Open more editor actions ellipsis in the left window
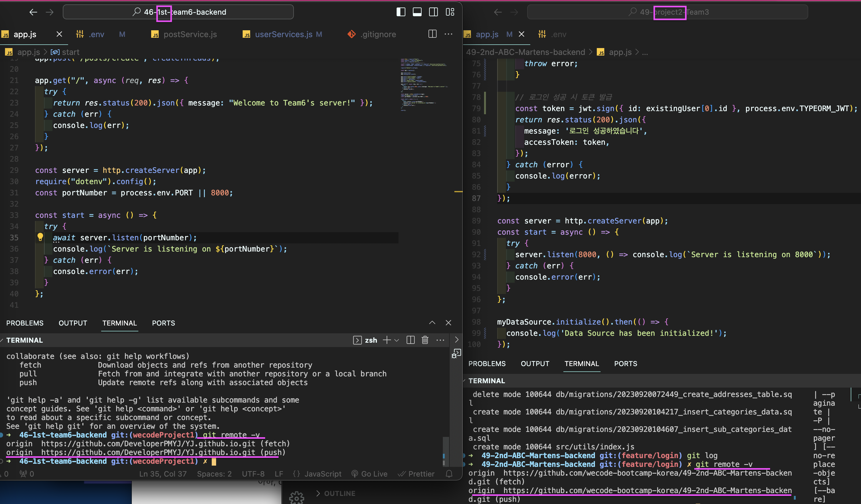The image size is (861, 504). point(448,34)
